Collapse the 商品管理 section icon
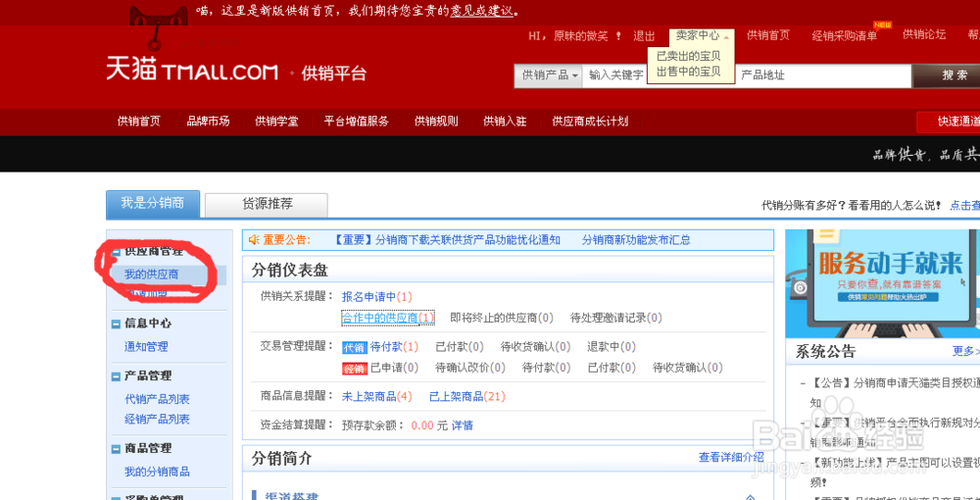Image resolution: width=980 pixels, height=500 pixels. point(116,449)
